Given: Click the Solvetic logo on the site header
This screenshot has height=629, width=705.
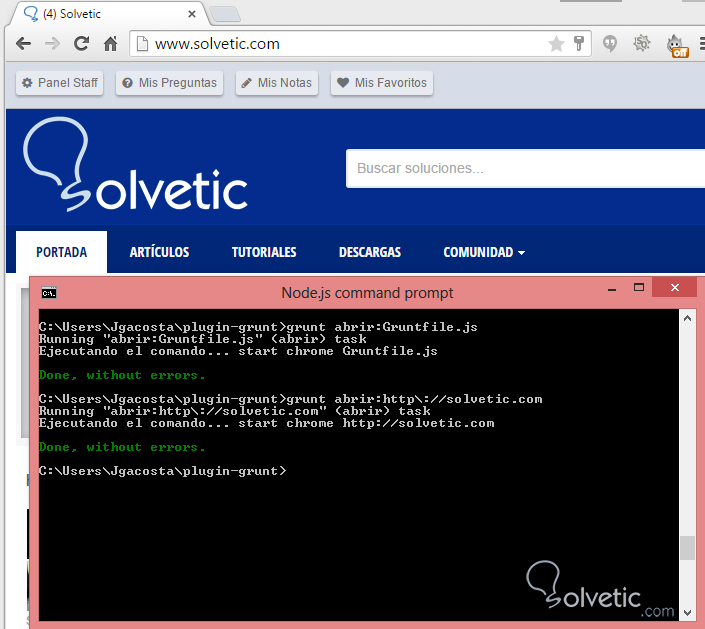Looking at the screenshot, I should click(x=135, y=165).
